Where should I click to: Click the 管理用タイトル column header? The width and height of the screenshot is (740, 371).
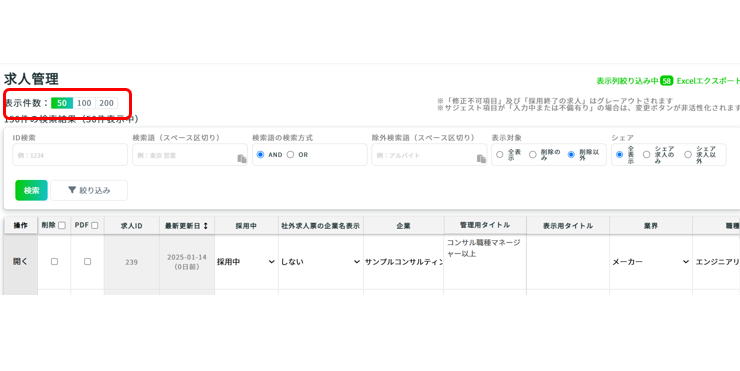point(485,225)
